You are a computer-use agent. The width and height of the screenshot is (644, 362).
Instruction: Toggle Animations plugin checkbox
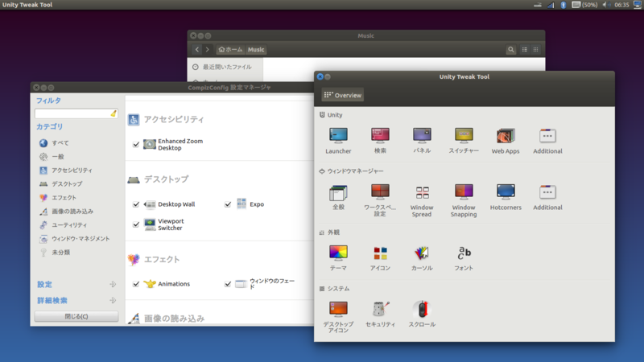[x=136, y=284]
